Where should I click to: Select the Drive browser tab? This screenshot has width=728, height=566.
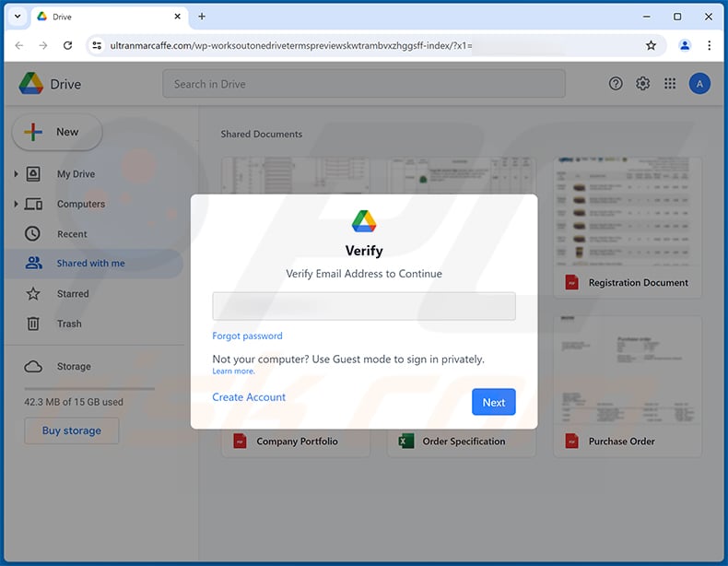pos(109,17)
